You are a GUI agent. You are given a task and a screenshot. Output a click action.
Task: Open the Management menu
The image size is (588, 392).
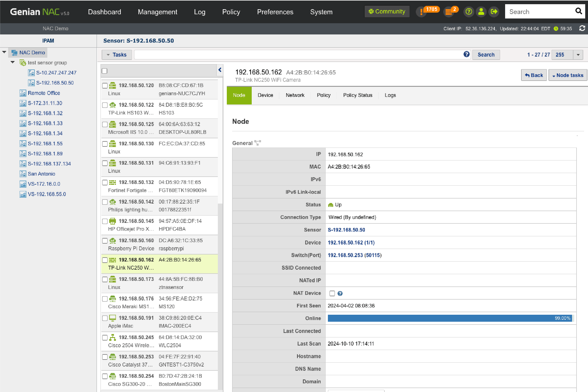pos(157,12)
